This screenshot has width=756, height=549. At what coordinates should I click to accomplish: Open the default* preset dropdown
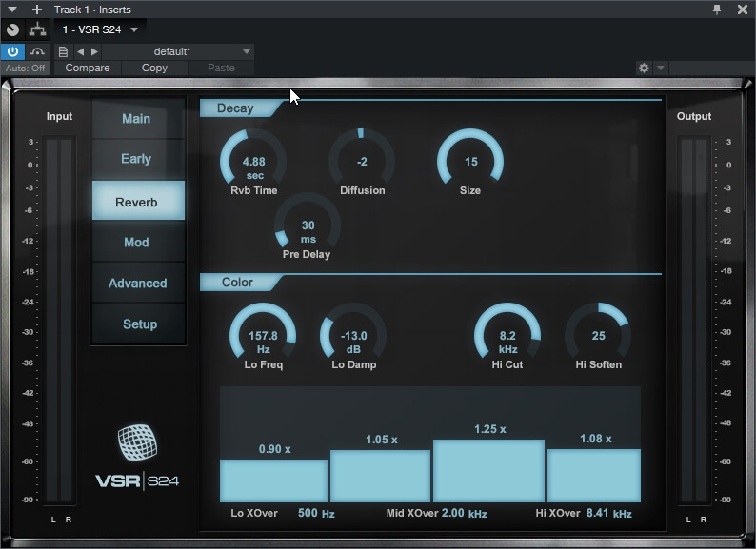tap(177, 51)
